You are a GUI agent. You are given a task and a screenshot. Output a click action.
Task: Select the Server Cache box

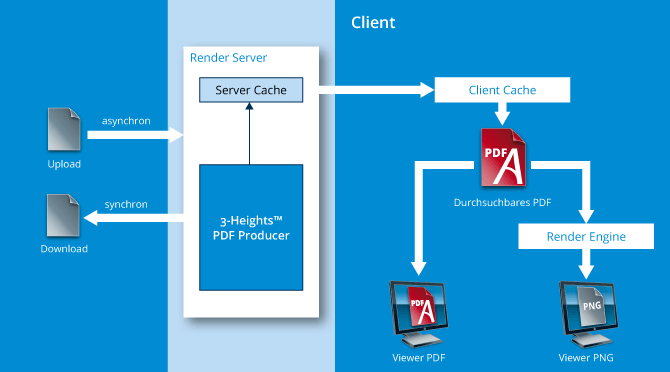coord(251,90)
